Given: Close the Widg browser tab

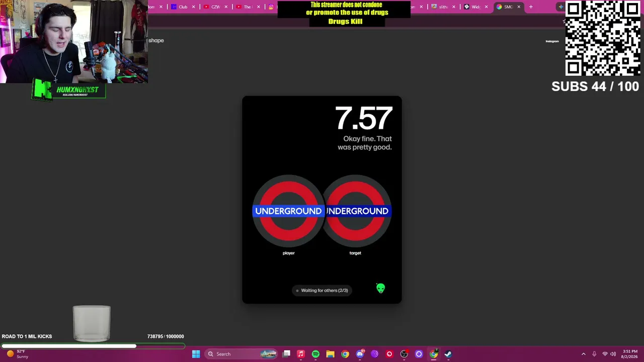Looking at the screenshot, I should [486, 7].
